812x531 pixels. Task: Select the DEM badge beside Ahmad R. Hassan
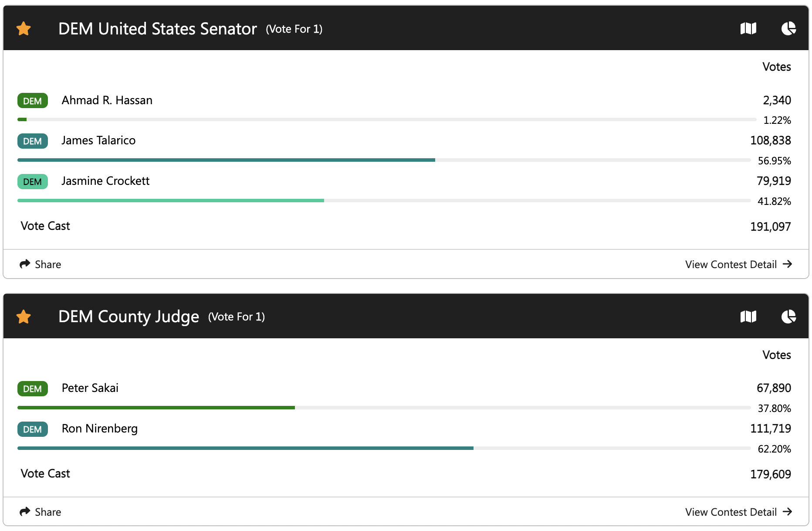pos(33,101)
